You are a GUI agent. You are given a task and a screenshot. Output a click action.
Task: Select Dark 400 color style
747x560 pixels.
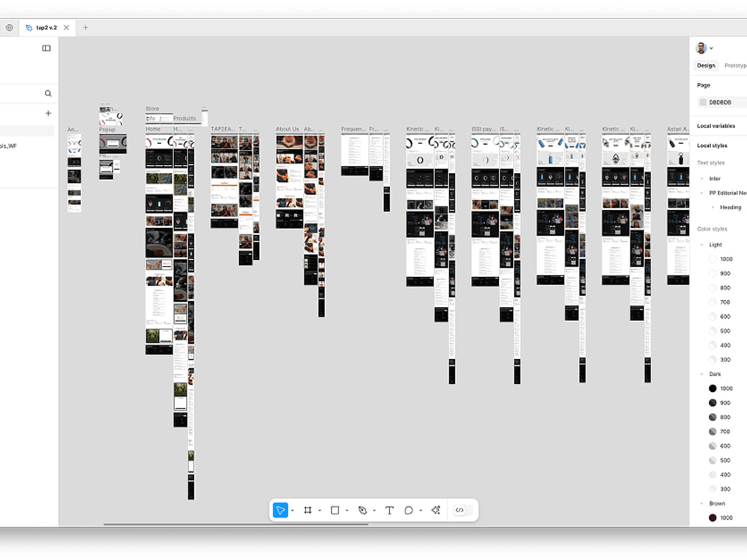[x=719, y=475]
